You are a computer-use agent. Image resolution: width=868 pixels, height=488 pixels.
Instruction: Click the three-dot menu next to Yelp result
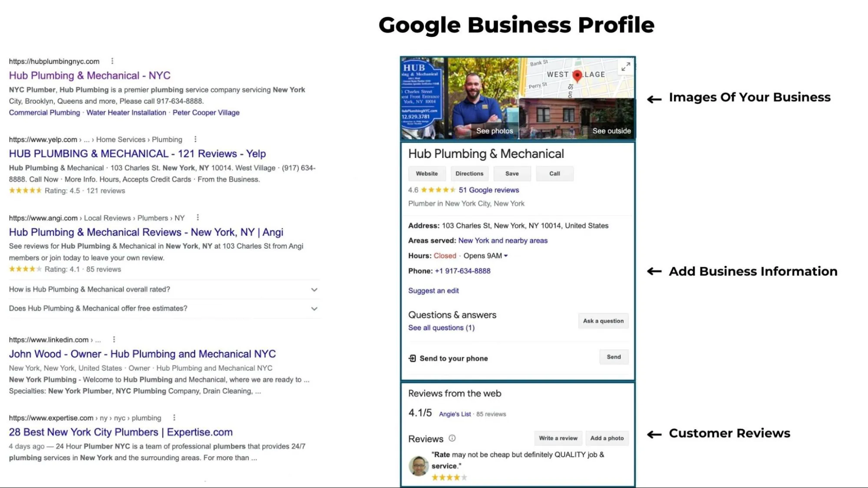(x=195, y=139)
